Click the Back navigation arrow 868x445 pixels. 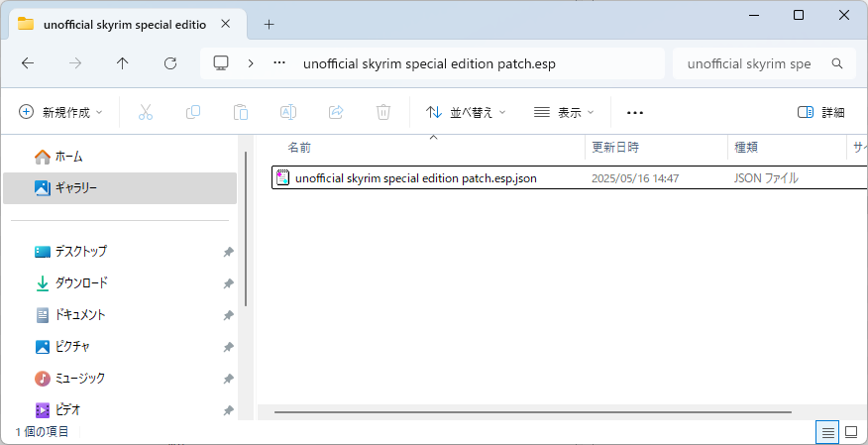pyautogui.click(x=28, y=63)
